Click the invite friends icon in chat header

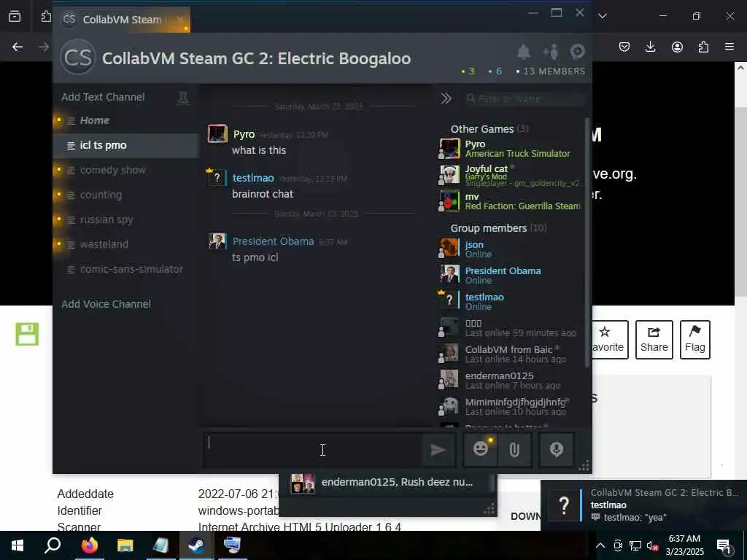tap(551, 52)
